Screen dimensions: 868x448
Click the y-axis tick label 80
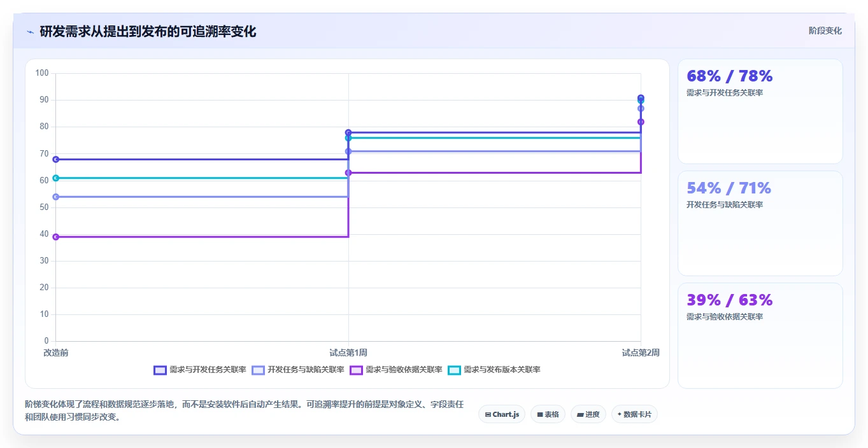tap(44, 127)
